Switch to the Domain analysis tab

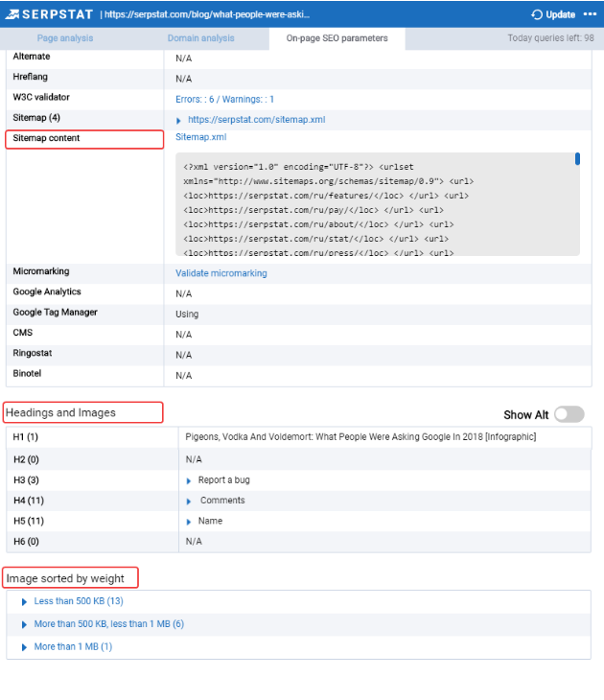[x=201, y=38]
